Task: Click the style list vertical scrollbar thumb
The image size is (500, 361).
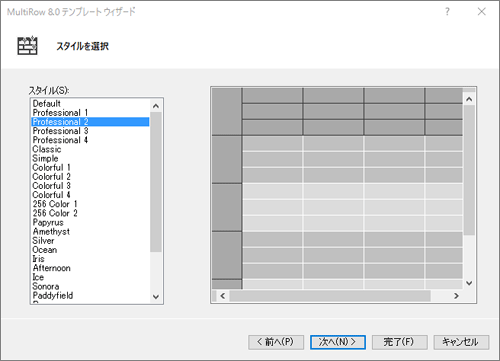Action: click(x=156, y=182)
